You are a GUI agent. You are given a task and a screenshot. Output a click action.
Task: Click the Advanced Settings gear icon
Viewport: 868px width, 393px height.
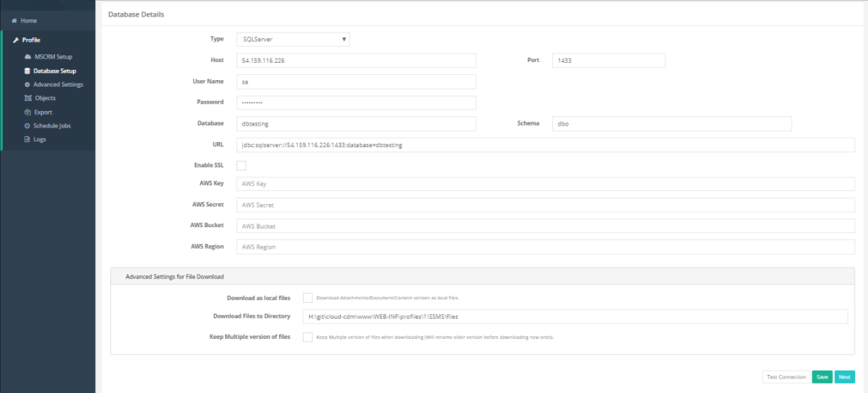(27, 84)
